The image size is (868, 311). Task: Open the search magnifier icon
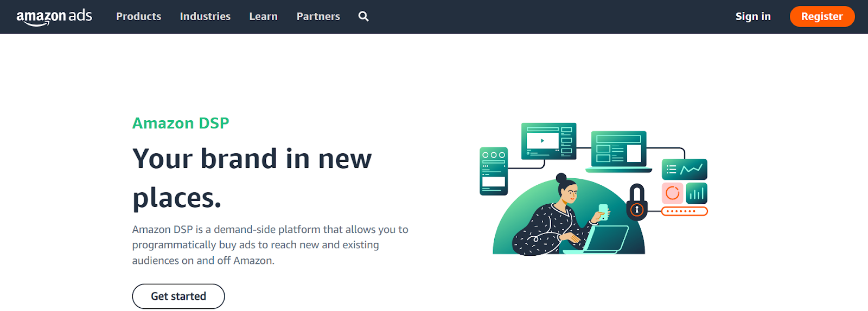click(363, 16)
